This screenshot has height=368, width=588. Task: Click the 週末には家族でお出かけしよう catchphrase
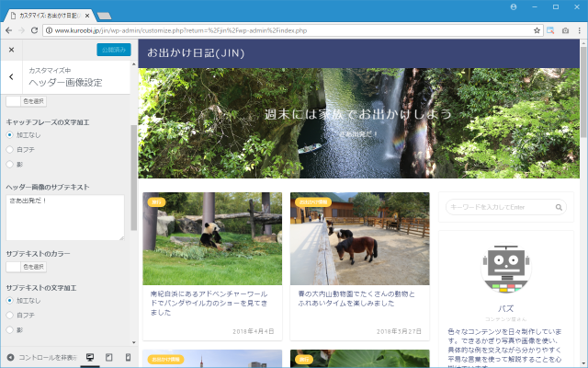pos(357,114)
